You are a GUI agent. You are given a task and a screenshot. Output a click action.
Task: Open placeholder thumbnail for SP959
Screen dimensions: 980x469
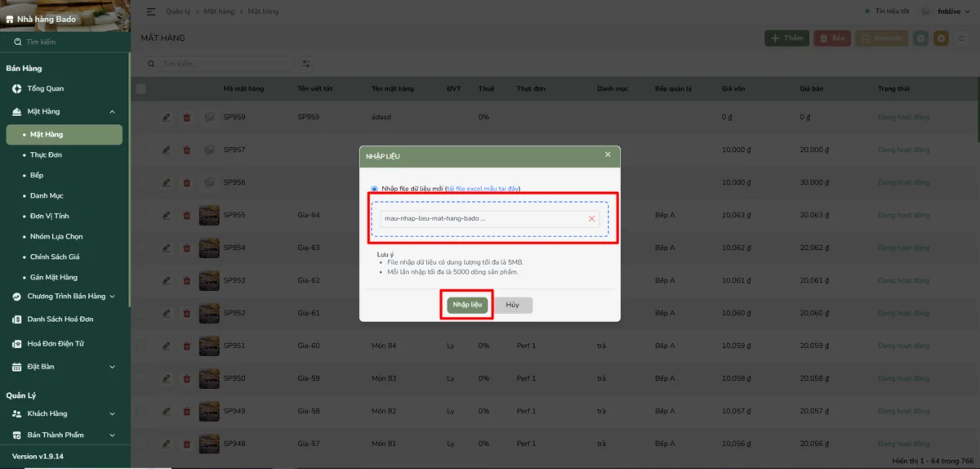209,118
